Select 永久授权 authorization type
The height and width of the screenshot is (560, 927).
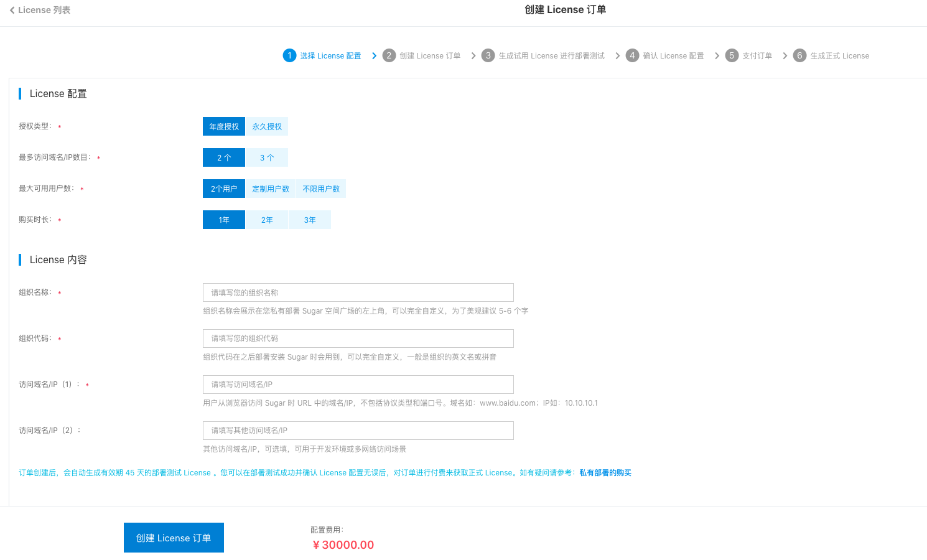[x=267, y=126]
